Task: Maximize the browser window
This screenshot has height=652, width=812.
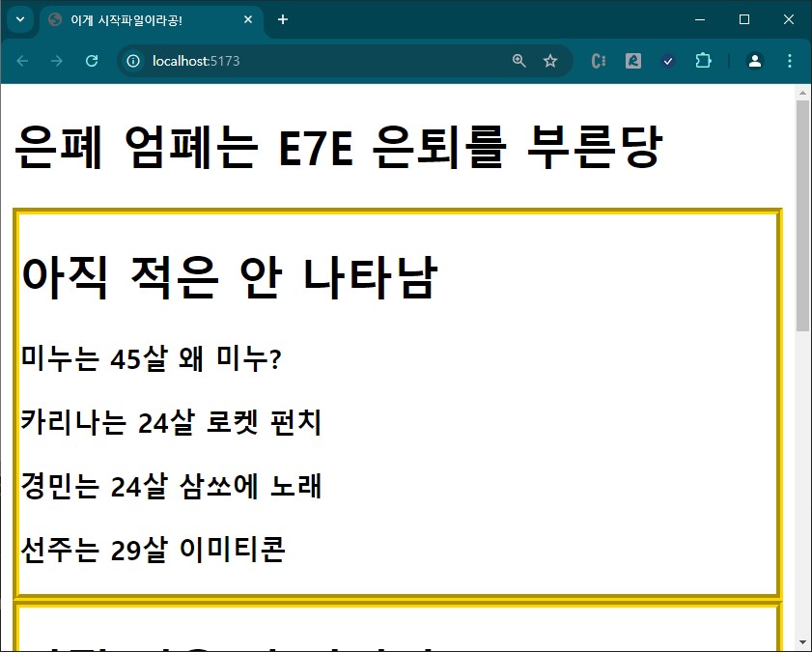Action: pyautogui.click(x=744, y=19)
